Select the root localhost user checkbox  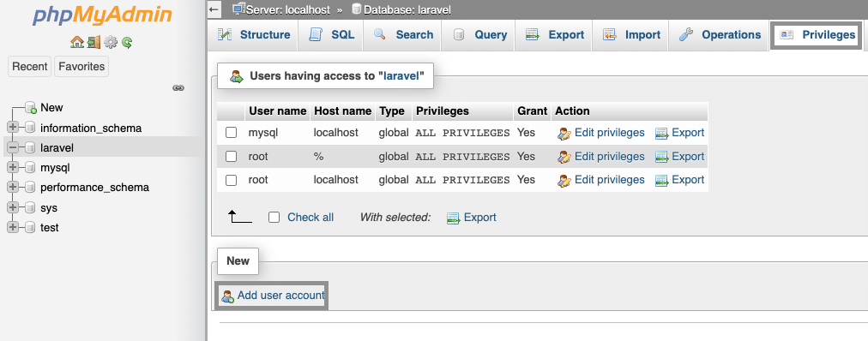(232, 180)
